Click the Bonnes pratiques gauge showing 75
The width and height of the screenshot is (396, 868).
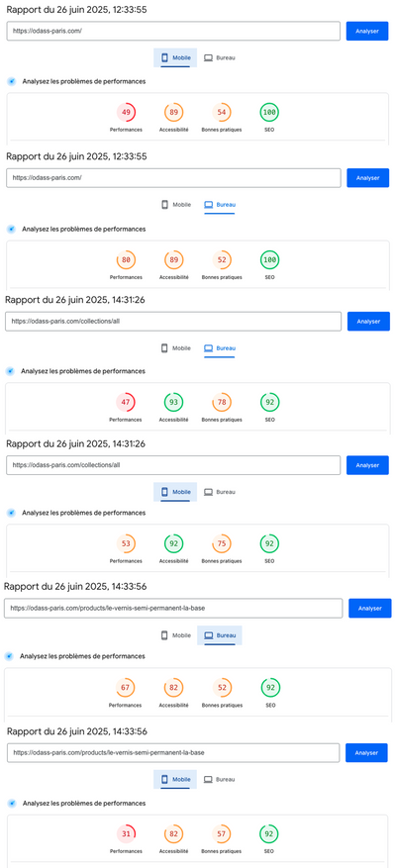tap(222, 543)
